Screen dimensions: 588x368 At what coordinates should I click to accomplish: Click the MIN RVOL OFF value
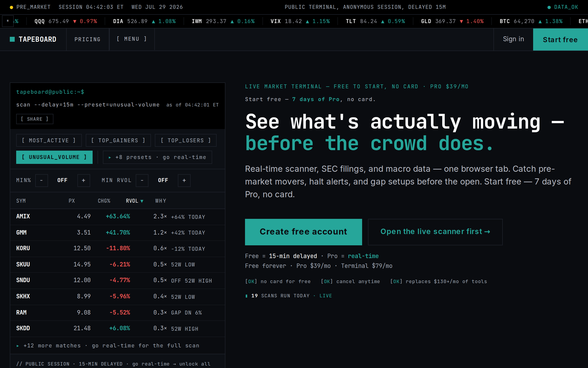(x=163, y=180)
